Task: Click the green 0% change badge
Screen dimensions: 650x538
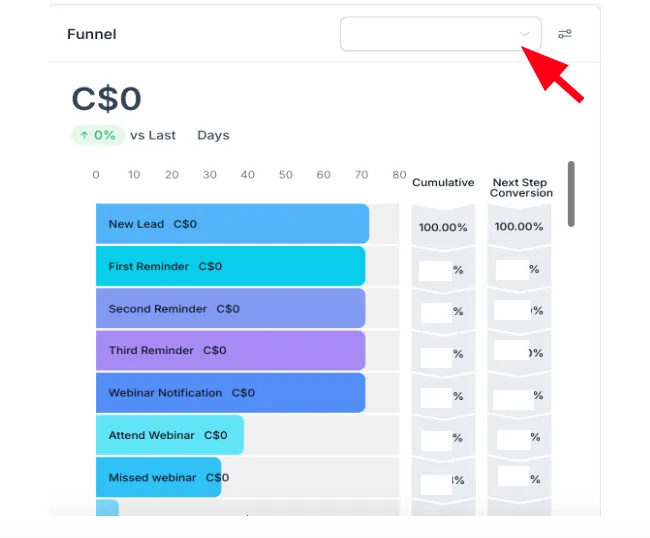Action: (98, 135)
